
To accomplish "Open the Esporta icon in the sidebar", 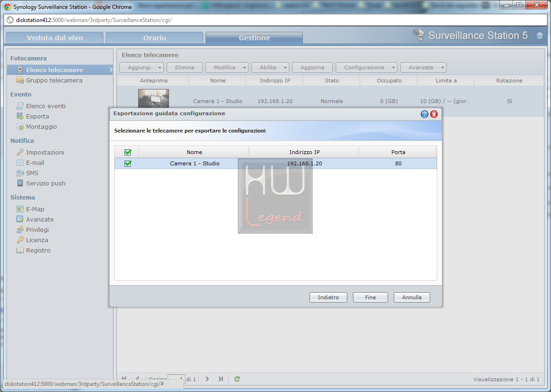I will (21, 116).
